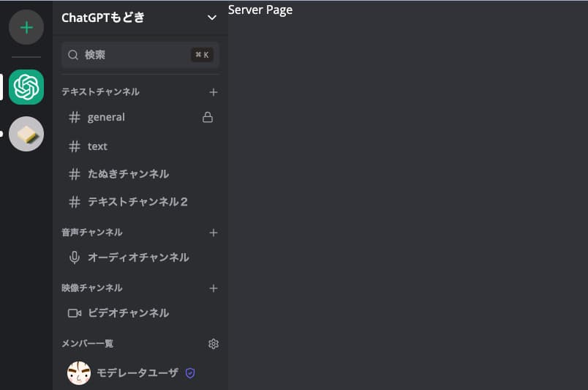
Task: Open member settings gear icon
Action: click(214, 344)
